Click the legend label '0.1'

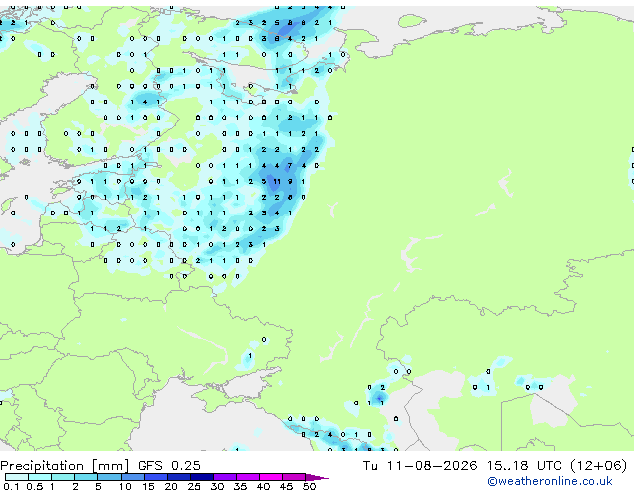click(x=11, y=486)
